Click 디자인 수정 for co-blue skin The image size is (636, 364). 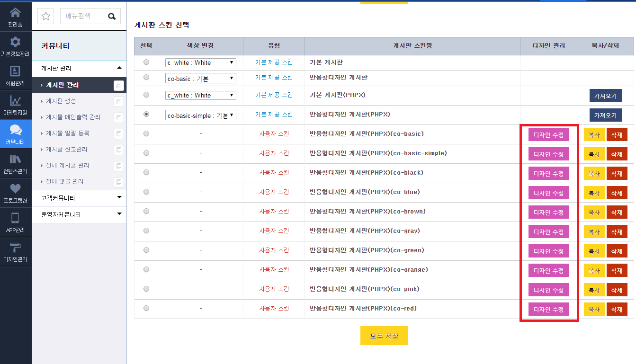548,193
